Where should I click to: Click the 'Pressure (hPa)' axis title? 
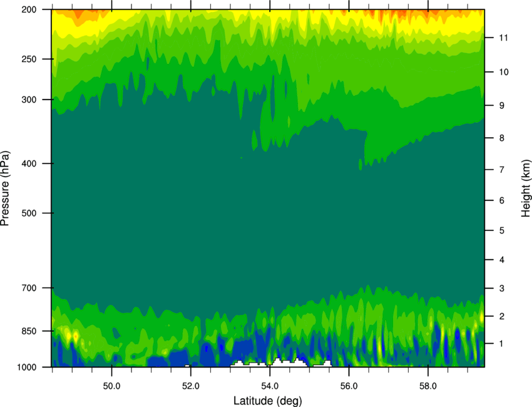(x=5, y=188)
